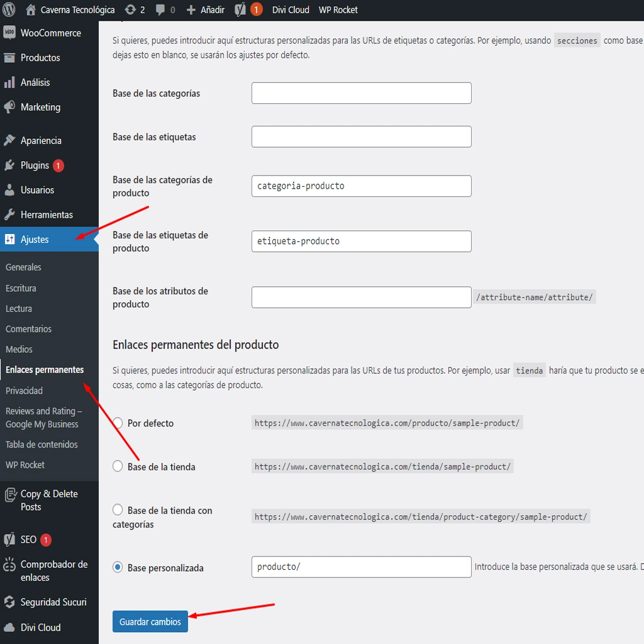
Task: Open the Generales settings submenu
Action: (23, 267)
